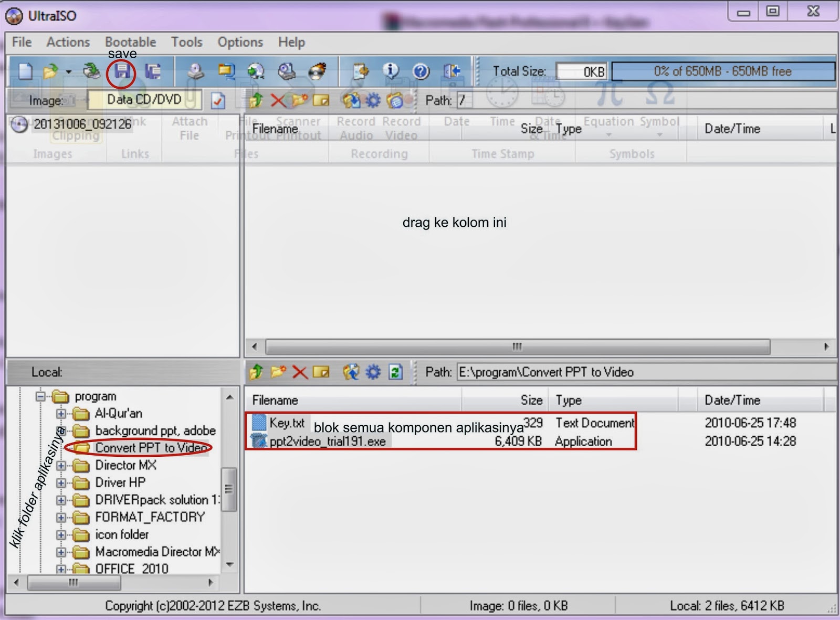Click the 650MB capacity progress bar
Image resolution: width=840 pixels, height=620 pixels.
pos(723,71)
